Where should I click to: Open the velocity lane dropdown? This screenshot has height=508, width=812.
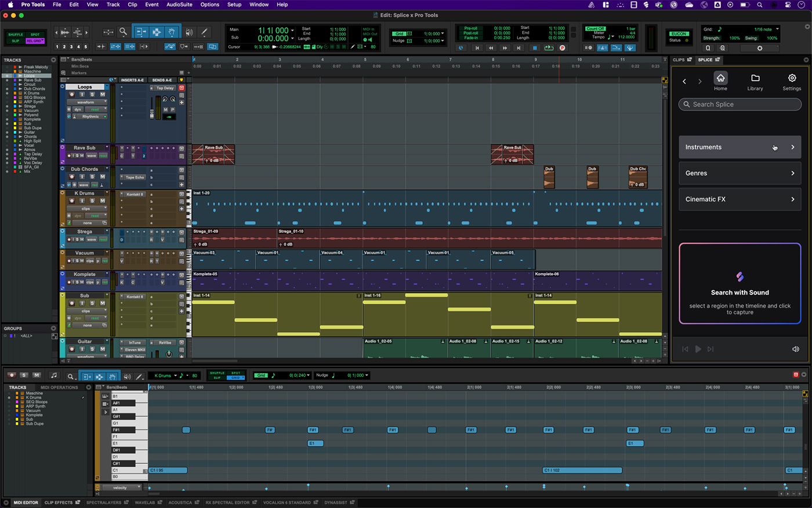(122, 488)
